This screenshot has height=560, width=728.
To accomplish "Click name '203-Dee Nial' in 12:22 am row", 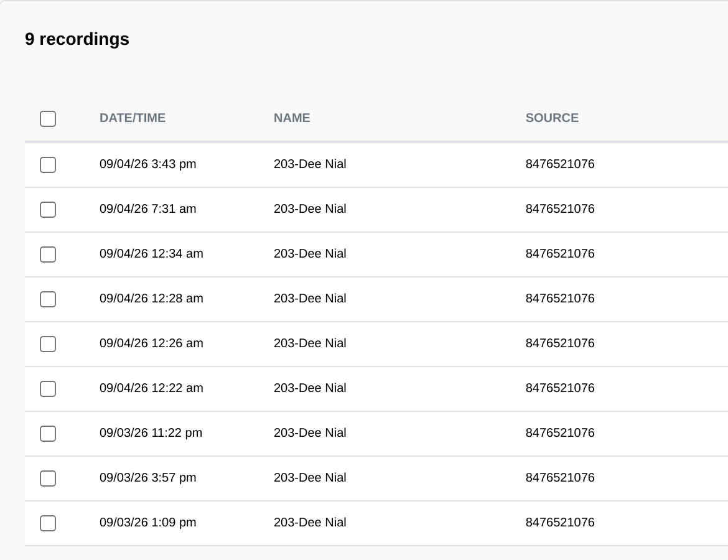I will (x=310, y=388).
